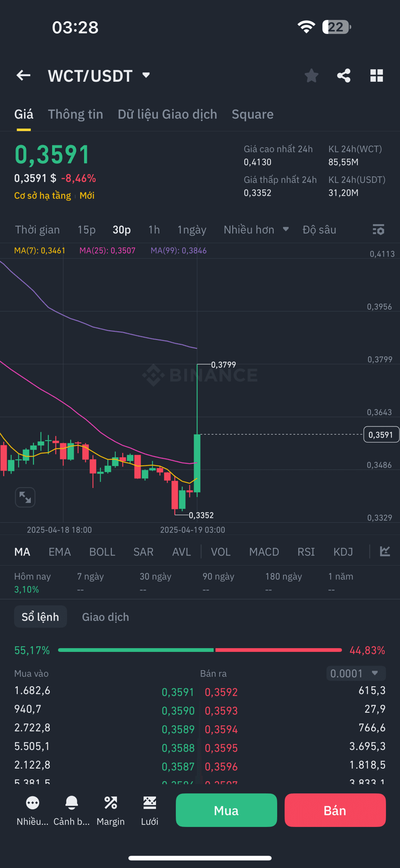The image size is (400, 868).
Task: Tap 7 ngày performance column
Action: coord(90,583)
